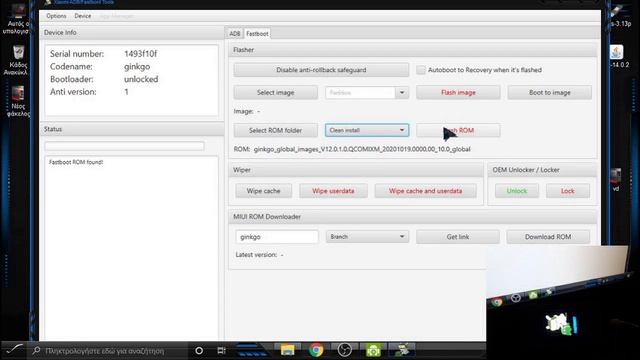640x360 pixels.
Task: Click the Codename value ginkgo in Device Info
Action: tap(137, 67)
